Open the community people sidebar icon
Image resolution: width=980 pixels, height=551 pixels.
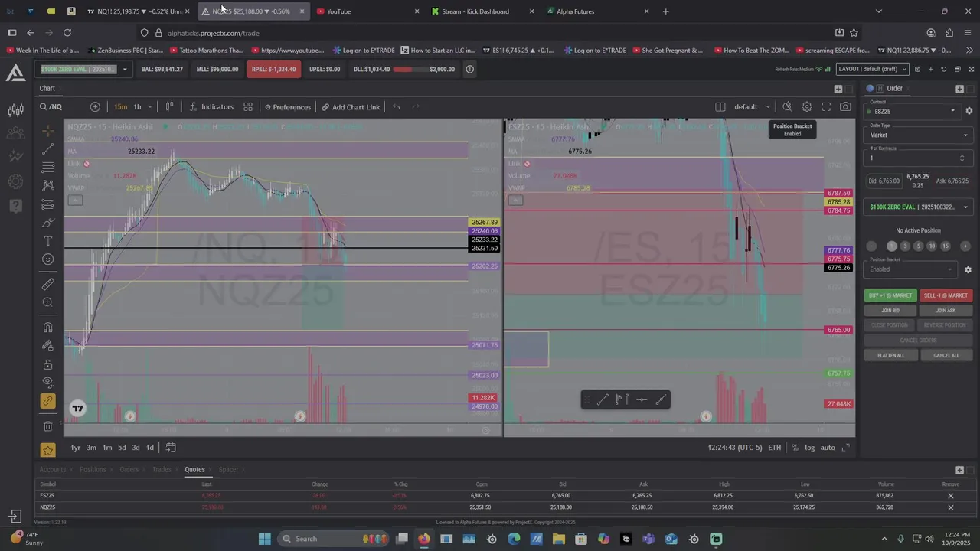click(x=15, y=133)
